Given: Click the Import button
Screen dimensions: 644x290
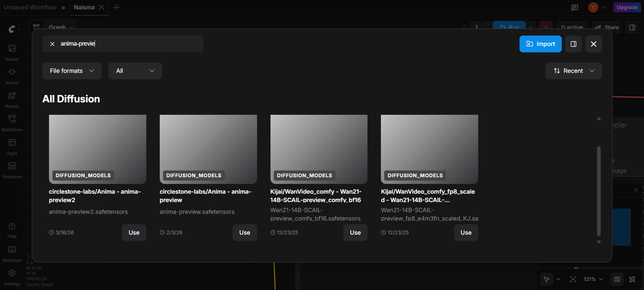Looking at the screenshot, I should (x=541, y=44).
